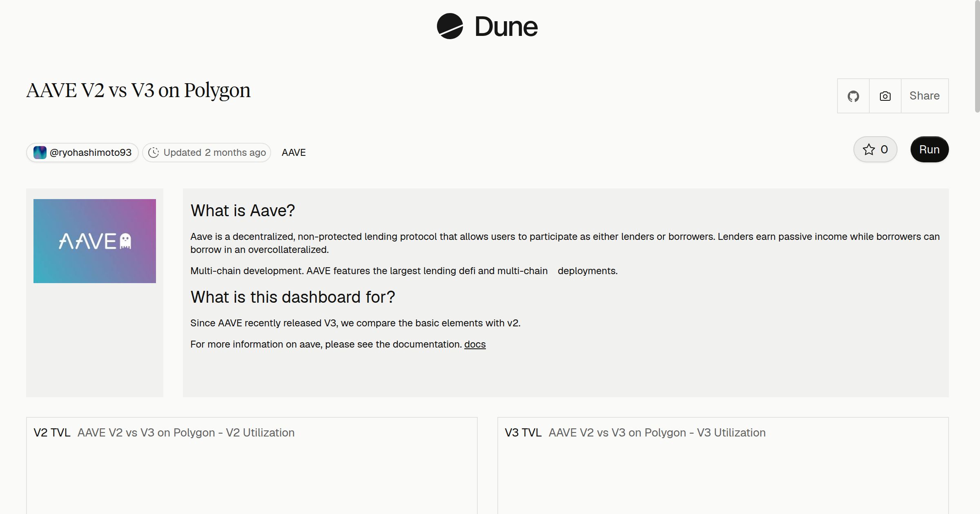Click the Dune wordmark text

506,27
